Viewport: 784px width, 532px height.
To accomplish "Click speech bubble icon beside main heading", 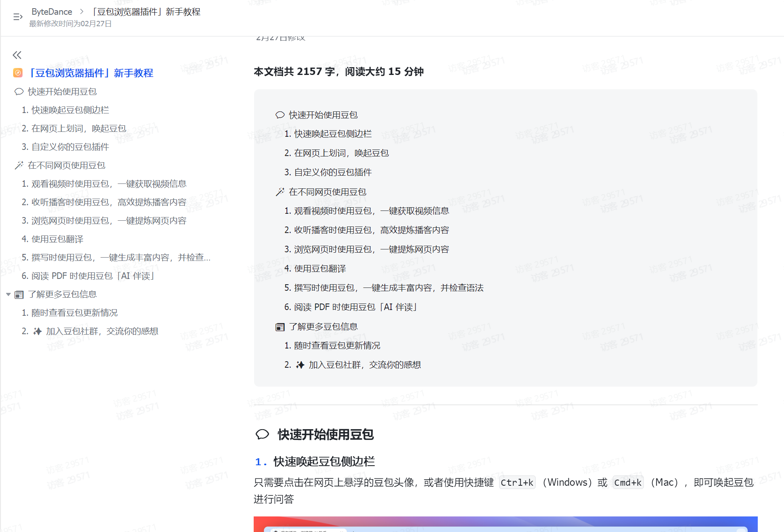I will [x=262, y=434].
